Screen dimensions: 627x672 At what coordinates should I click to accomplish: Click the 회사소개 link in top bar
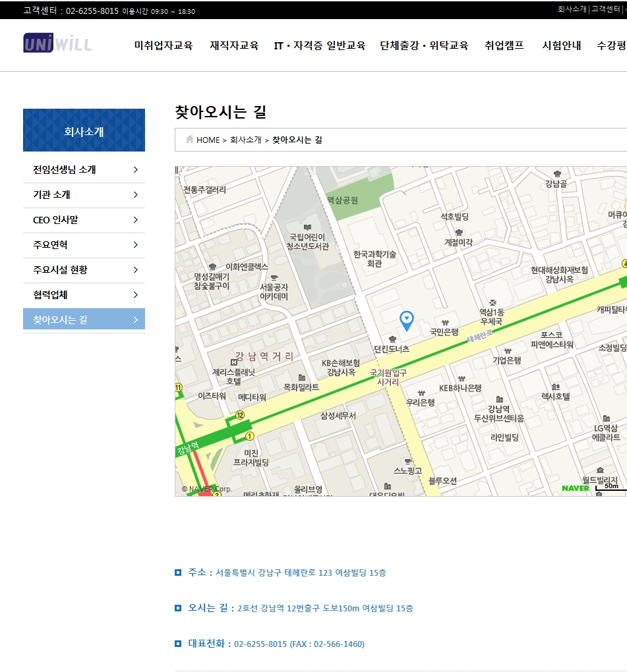(x=572, y=9)
